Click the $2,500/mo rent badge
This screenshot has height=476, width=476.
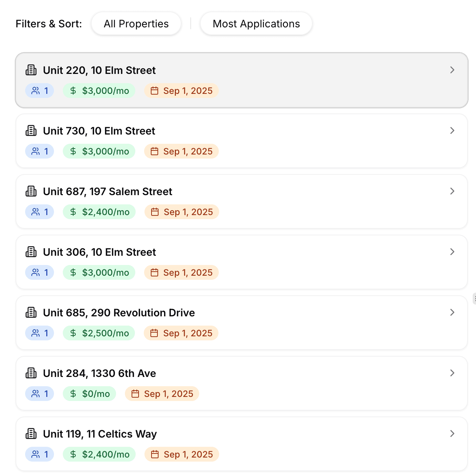coord(99,333)
